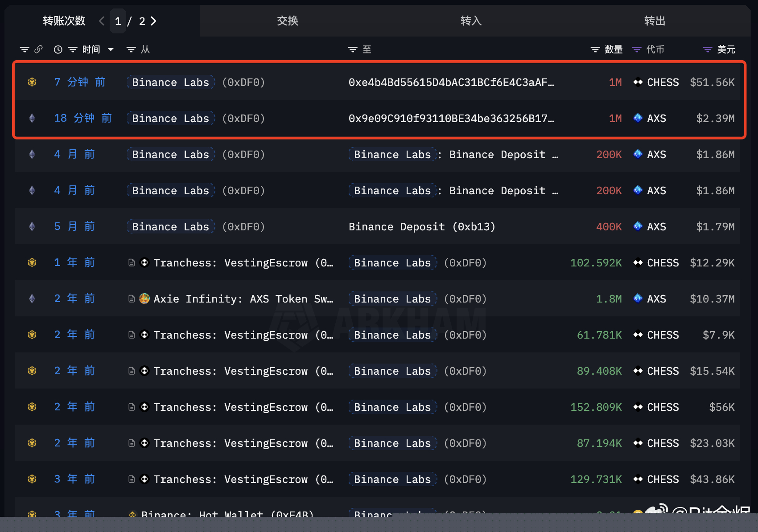Image resolution: width=758 pixels, height=532 pixels.
Task: Click BNB chain icon in 7 分钟前 row
Action: [32, 82]
